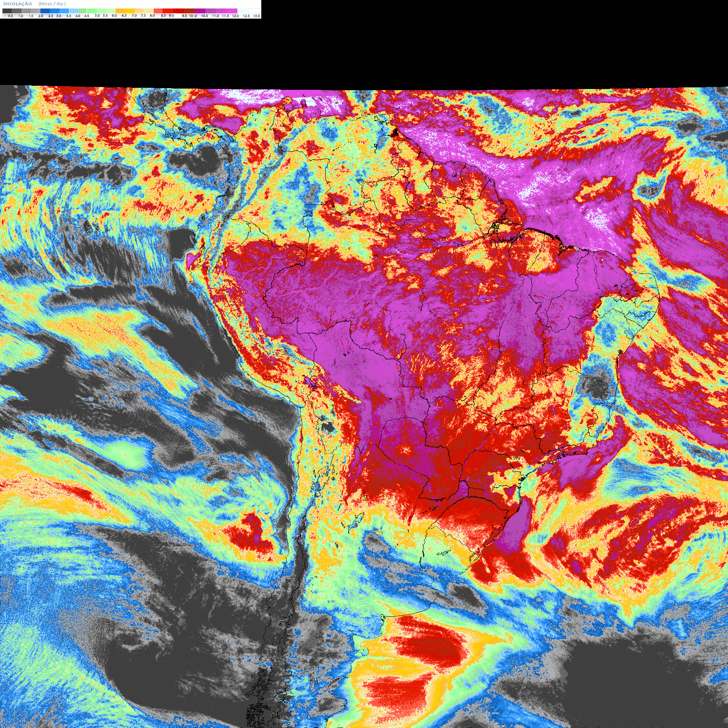Click the '6.0' legend value
Screen dimensions: 728x728
click(x=114, y=15)
